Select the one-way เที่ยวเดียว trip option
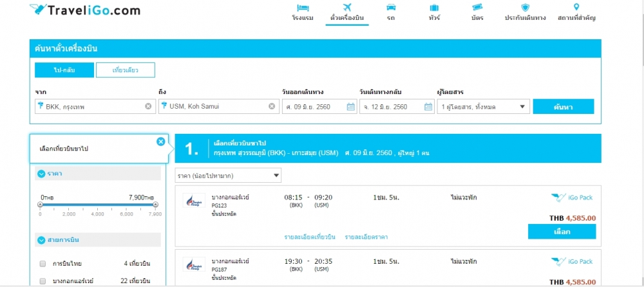 tap(125, 69)
